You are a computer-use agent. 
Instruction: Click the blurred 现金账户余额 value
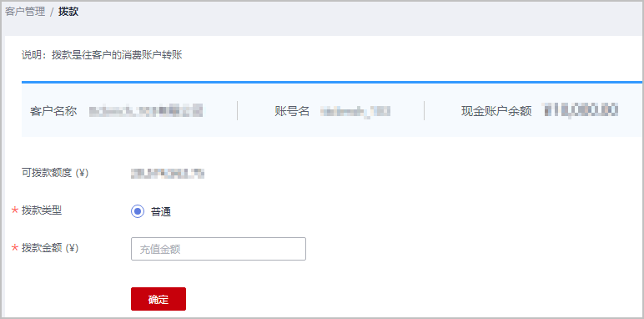(x=581, y=110)
